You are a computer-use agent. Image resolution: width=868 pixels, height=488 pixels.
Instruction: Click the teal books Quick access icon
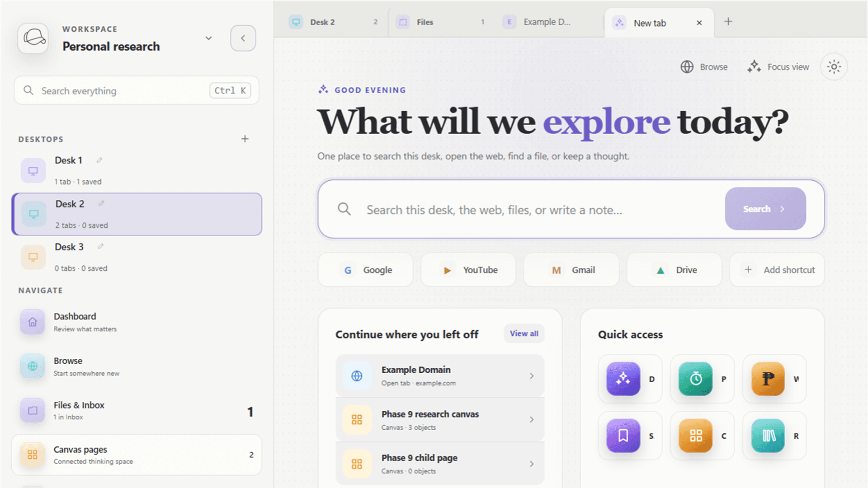[768, 436]
